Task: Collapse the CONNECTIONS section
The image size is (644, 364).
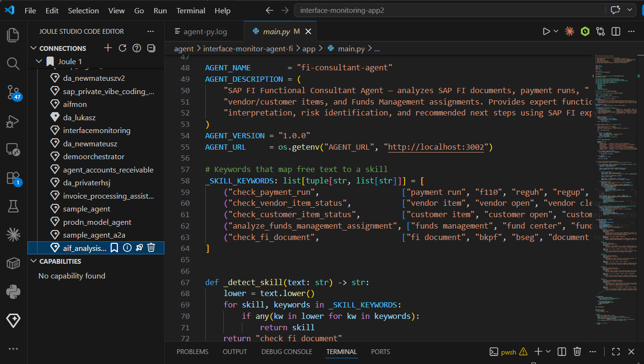Action: 33,48
